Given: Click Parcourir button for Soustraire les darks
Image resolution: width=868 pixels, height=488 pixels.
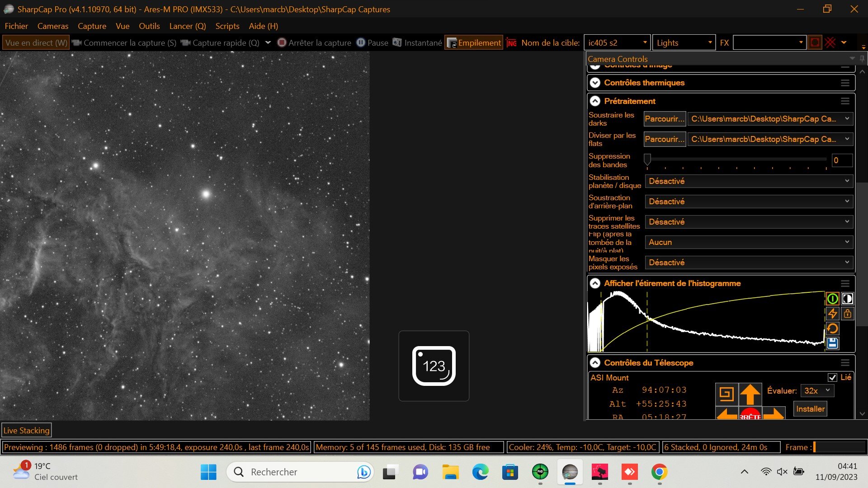Looking at the screenshot, I should tap(665, 119).
